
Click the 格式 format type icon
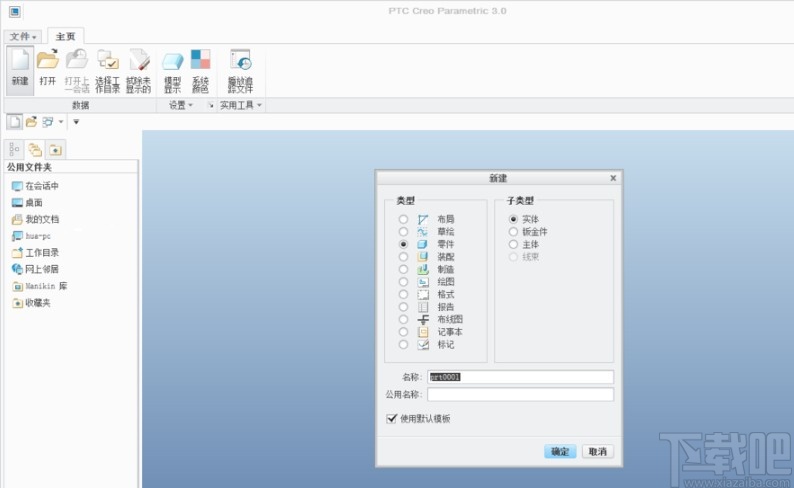coord(423,295)
